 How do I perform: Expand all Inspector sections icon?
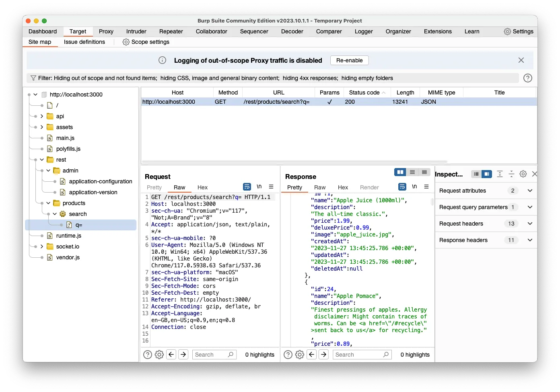(x=500, y=174)
